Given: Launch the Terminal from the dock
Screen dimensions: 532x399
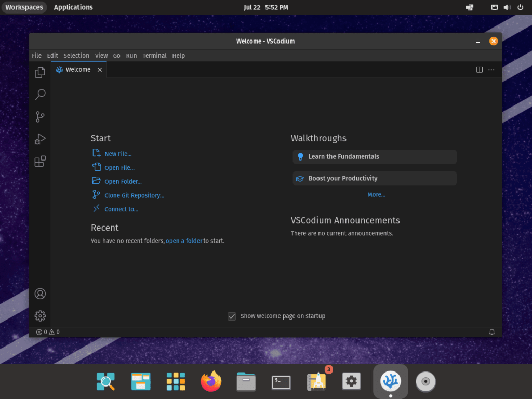Looking at the screenshot, I should (281, 382).
